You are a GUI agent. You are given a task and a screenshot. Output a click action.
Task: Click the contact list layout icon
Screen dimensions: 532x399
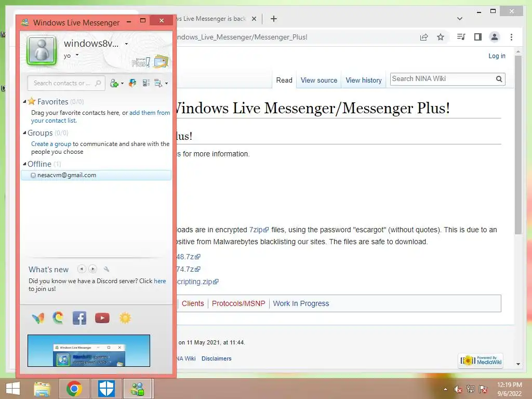[x=146, y=83]
